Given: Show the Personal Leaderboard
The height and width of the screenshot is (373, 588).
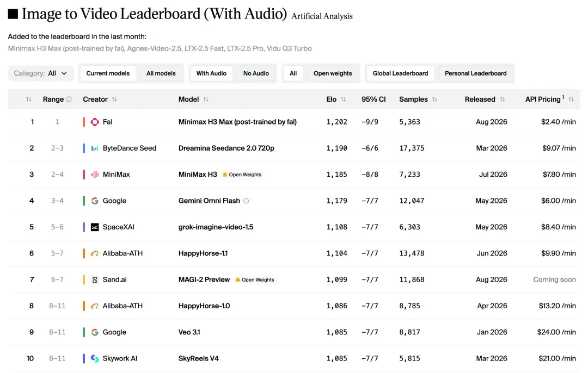Looking at the screenshot, I should [475, 73].
